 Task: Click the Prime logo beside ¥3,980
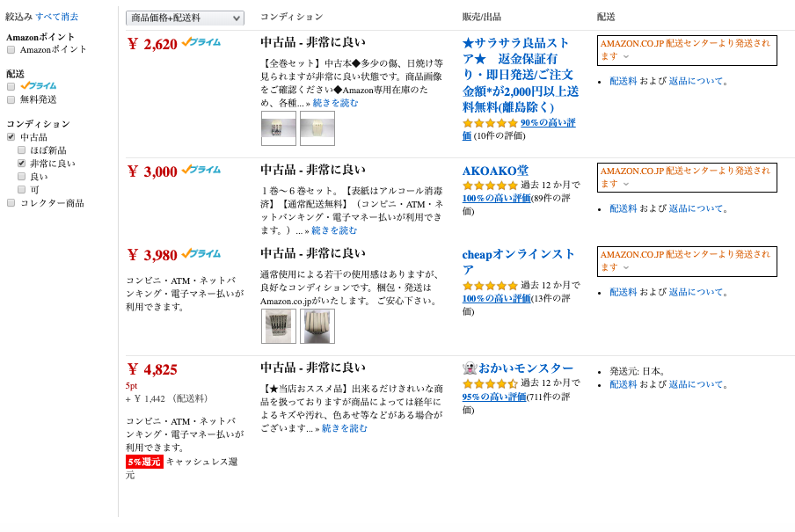point(201,254)
